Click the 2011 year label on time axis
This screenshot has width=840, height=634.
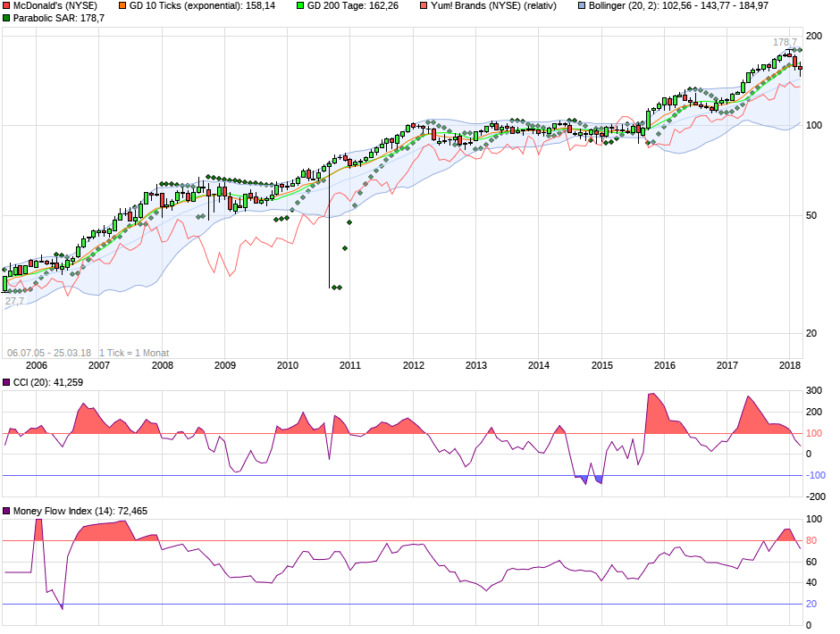[349, 365]
